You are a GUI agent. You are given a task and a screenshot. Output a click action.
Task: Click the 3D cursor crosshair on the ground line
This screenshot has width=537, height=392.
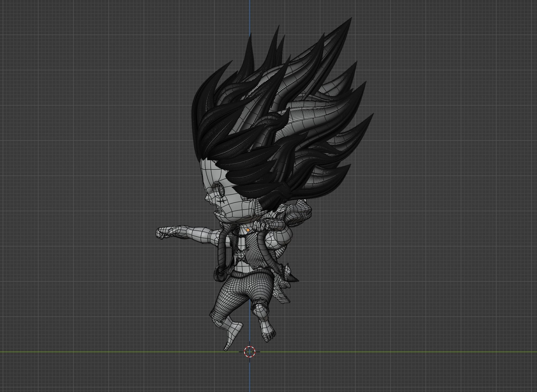point(250,352)
